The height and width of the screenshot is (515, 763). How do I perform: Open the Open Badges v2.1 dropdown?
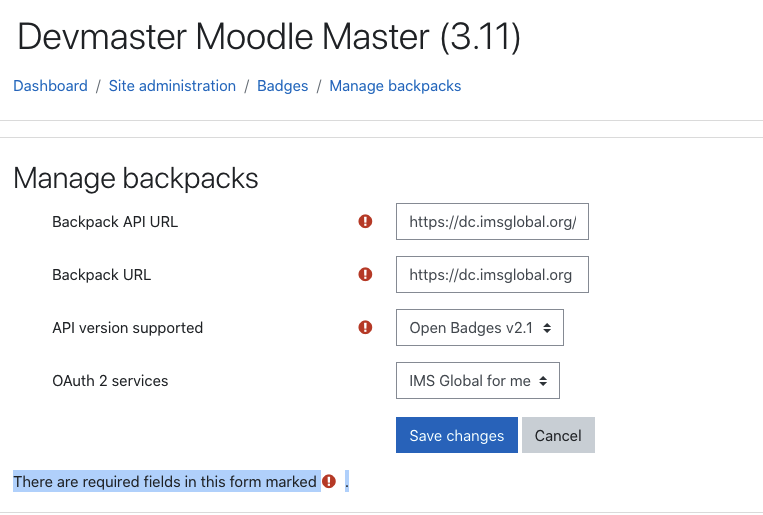(480, 328)
